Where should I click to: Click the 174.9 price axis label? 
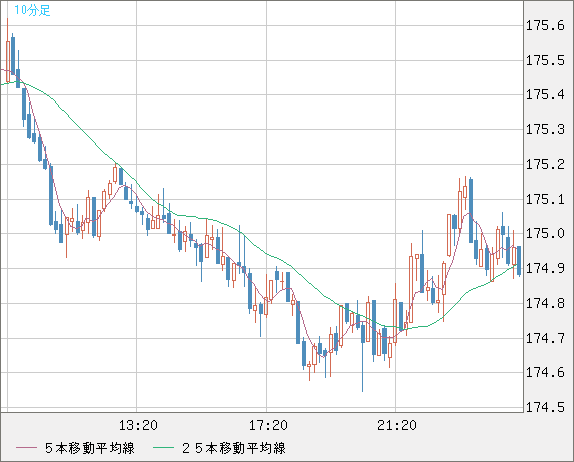(545, 269)
